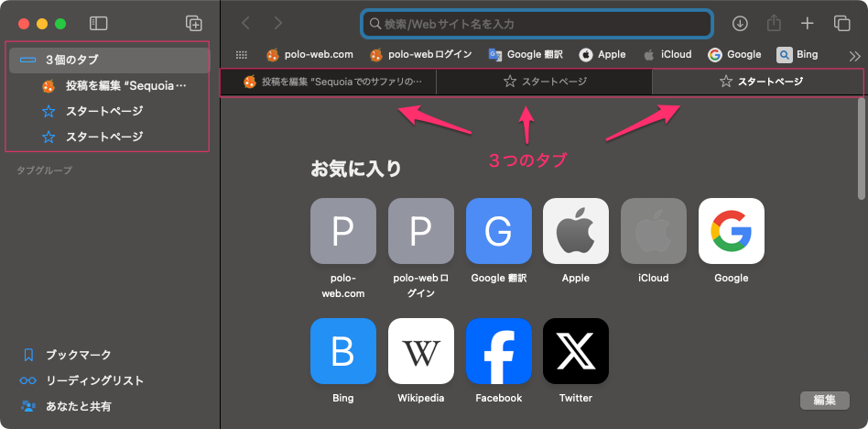The height and width of the screenshot is (429, 868).
Task: Open the downloads icon in toolbar
Action: pos(741,23)
